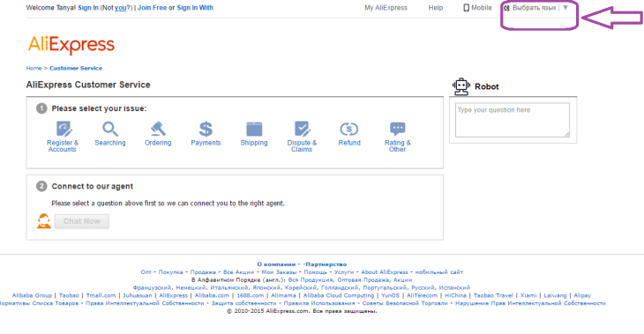Open About AliExpress footer link
Viewport: 644px width, 334px height.
click(x=385, y=272)
